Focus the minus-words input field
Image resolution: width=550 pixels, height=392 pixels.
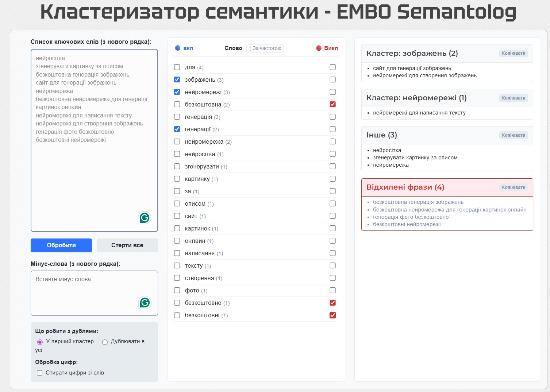94,293
